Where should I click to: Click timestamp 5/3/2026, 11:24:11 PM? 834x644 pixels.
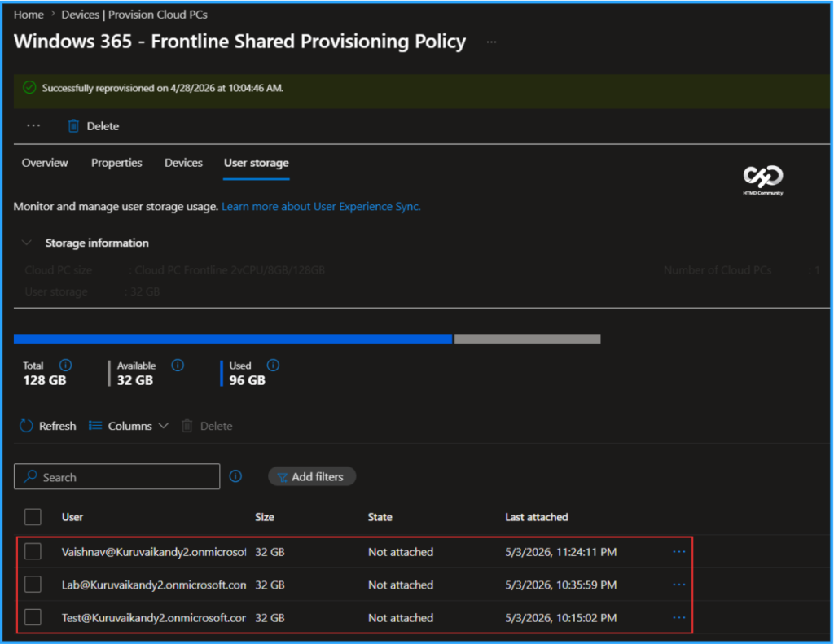pos(560,552)
